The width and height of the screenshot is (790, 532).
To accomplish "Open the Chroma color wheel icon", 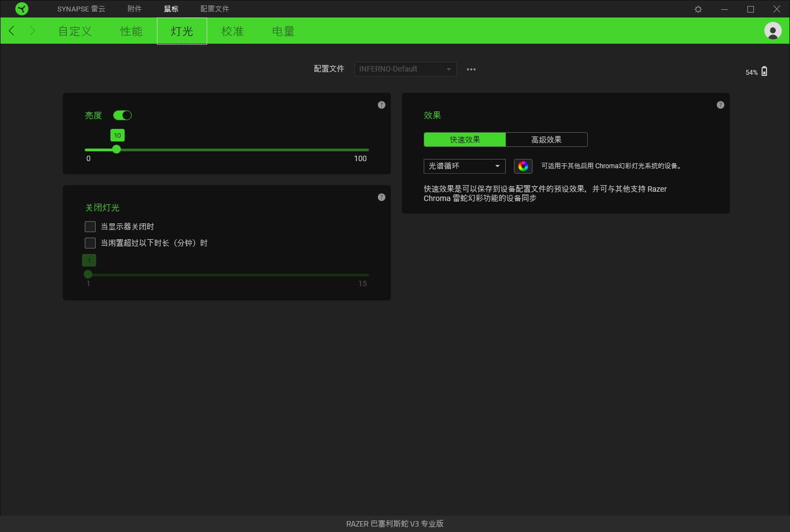I will (523, 166).
